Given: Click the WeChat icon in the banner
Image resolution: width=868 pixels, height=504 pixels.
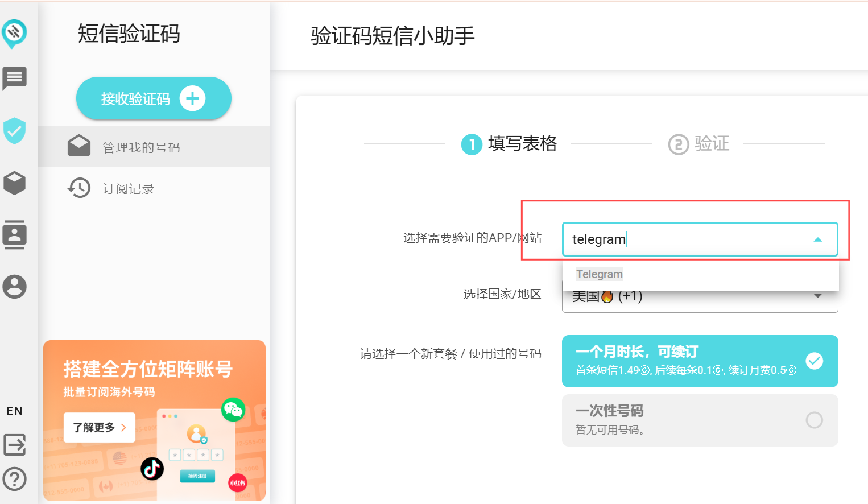Looking at the screenshot, I should pos(233,409).
